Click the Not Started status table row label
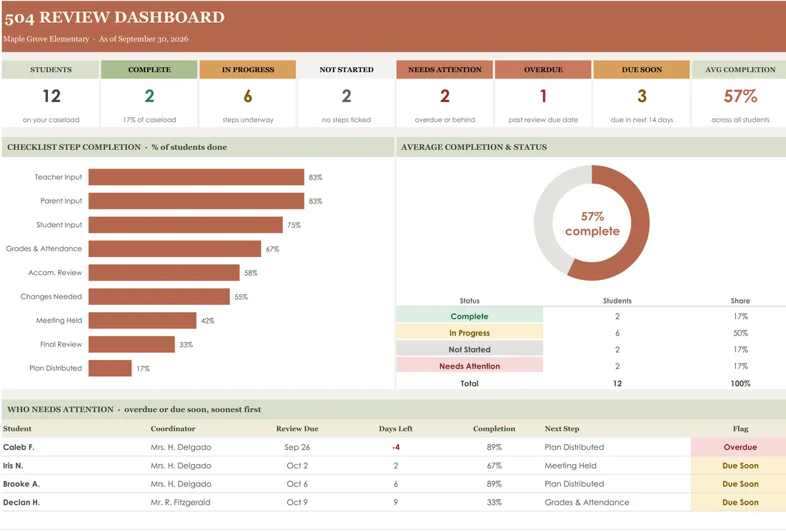 (x=469, y=350)
